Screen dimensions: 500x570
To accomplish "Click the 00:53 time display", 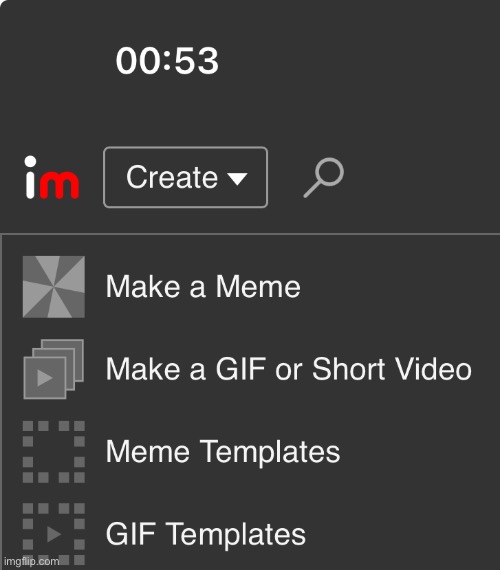I will pos(167,61).
